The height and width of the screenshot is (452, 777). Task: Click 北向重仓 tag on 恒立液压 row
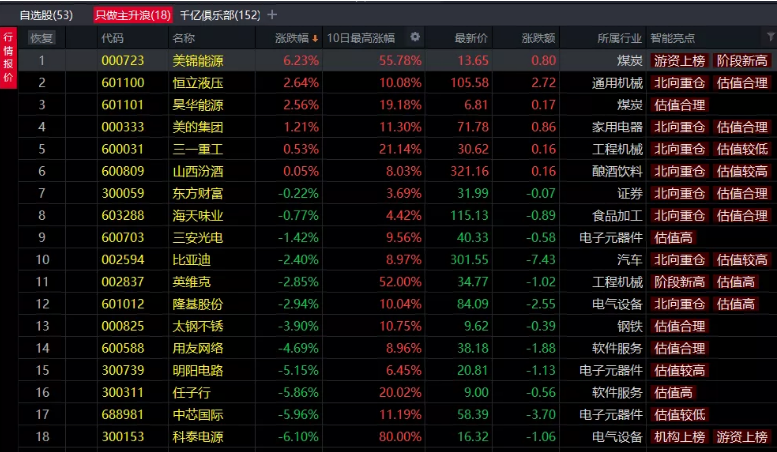(x=679, y=82)
